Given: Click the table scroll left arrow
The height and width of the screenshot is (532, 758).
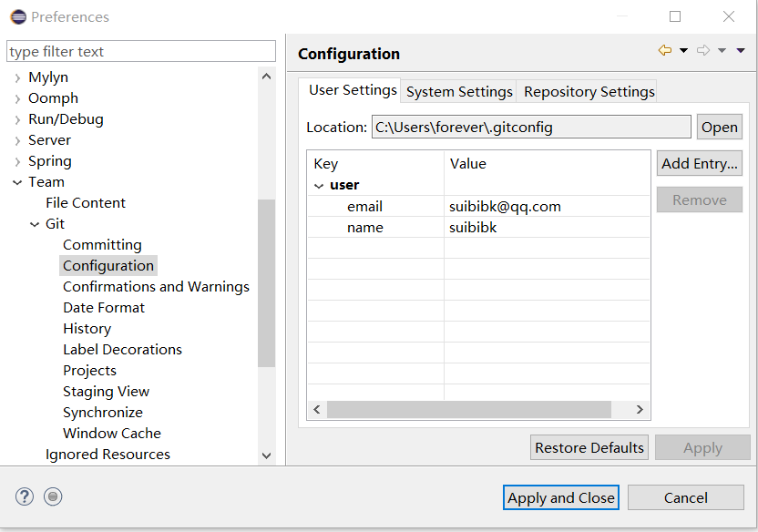Looking at the screenshot, I should [x=317, y=410].
